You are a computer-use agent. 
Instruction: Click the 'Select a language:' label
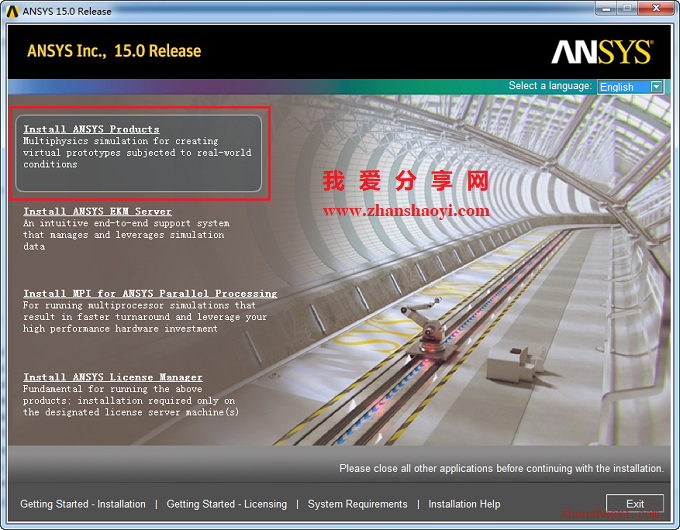click(x=550, y=86)
